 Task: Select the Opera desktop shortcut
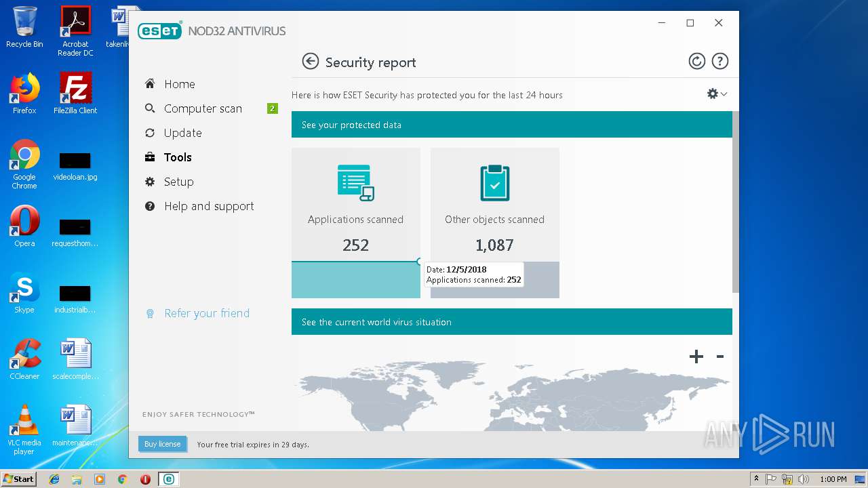pos(24,226)
